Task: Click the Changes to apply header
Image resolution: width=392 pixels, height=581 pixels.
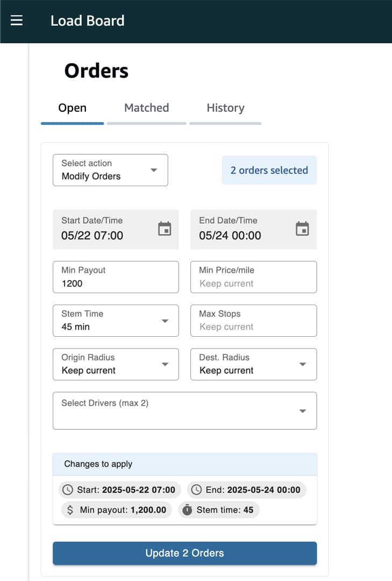Action: pyautogui.click(x=184, y=464)
